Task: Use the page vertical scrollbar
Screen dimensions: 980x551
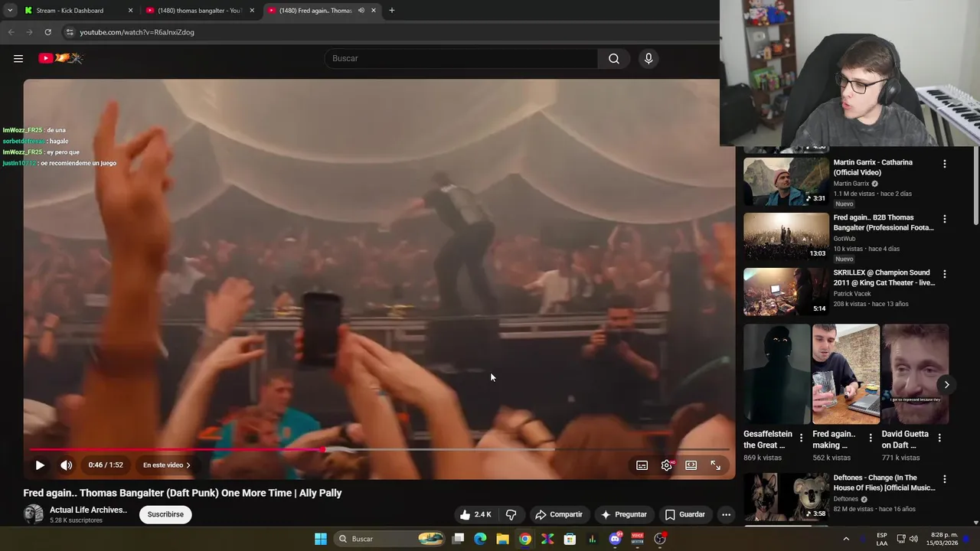Action: pos(975,184)
